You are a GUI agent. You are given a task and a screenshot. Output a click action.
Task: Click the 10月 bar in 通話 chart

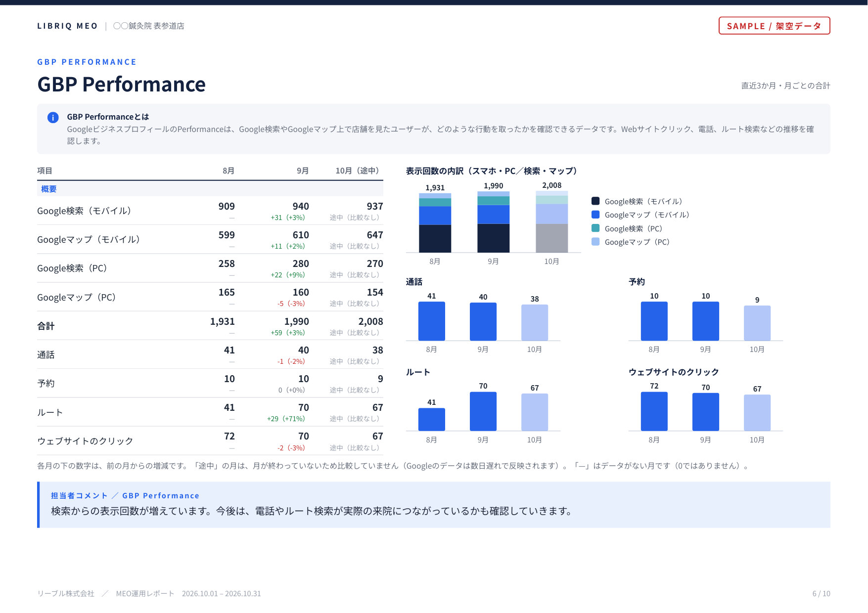534,322
